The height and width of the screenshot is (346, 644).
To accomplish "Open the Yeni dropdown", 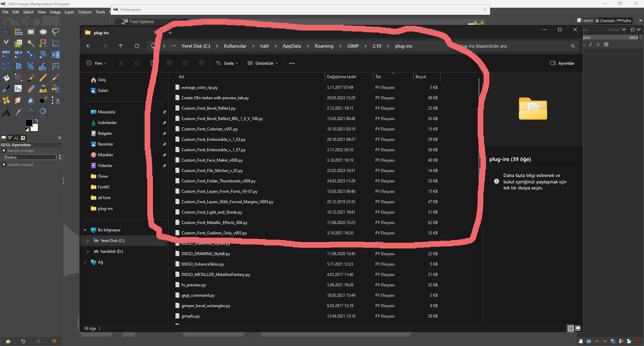I will click(x=97, y=63).
